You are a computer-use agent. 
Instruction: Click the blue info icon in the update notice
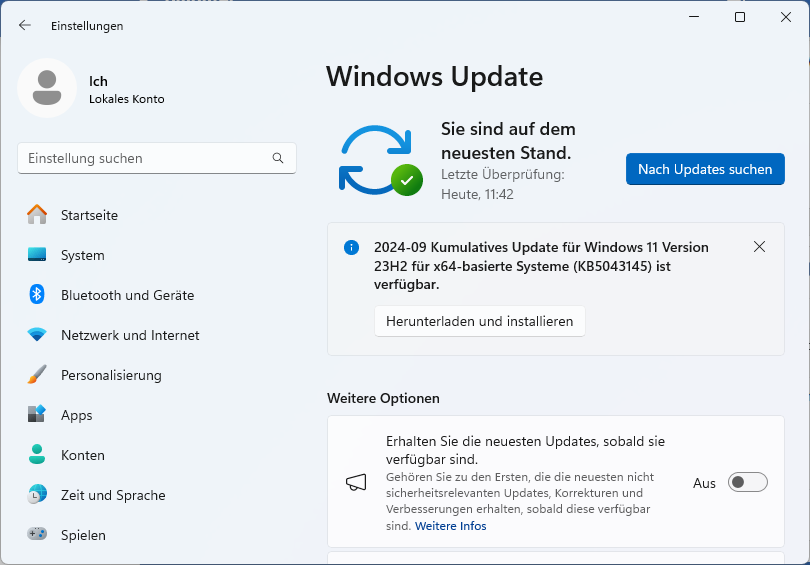pyautogui.click(x=351, y=247)
